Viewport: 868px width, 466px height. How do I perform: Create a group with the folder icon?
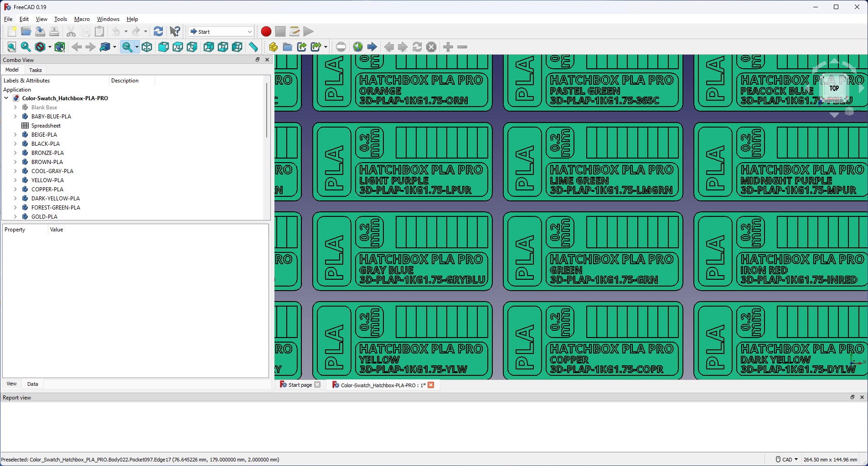[x=288, y=47]
